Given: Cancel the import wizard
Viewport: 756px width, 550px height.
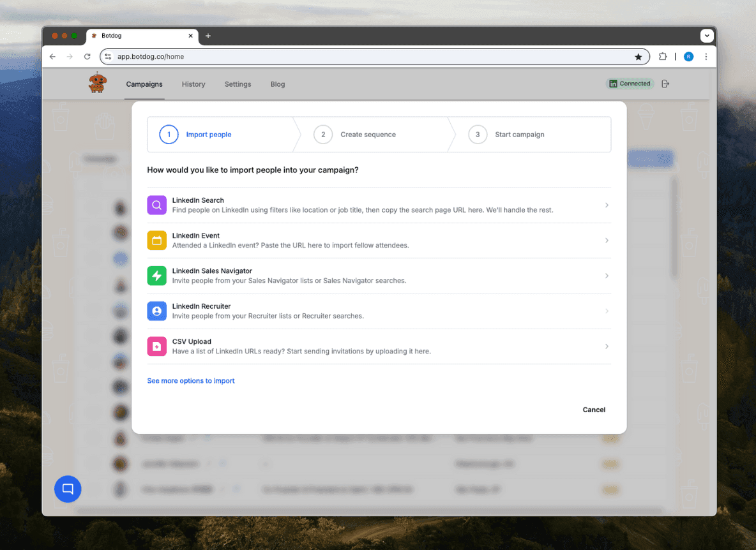Looking at the screenshot, I should click(594, 410).
